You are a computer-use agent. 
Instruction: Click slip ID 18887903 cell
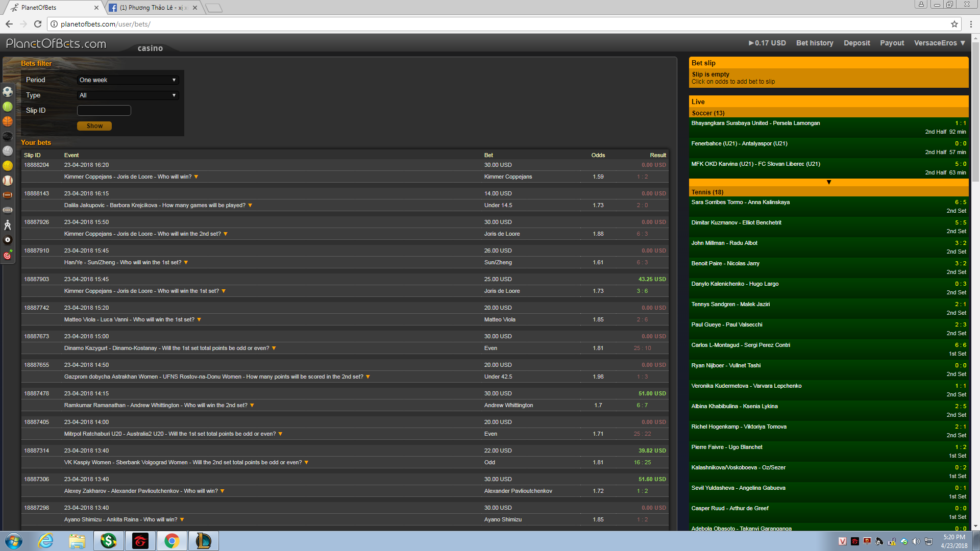(x=37, y=280)
